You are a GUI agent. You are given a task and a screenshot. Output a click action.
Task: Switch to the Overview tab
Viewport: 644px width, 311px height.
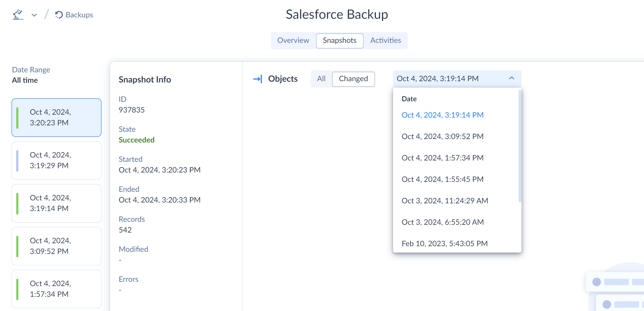[293, 40]
